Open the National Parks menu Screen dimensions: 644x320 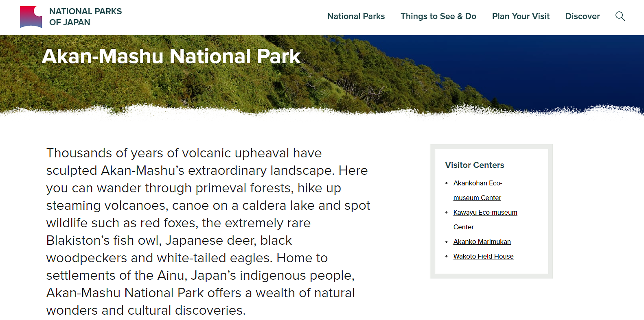pos(356,16)
